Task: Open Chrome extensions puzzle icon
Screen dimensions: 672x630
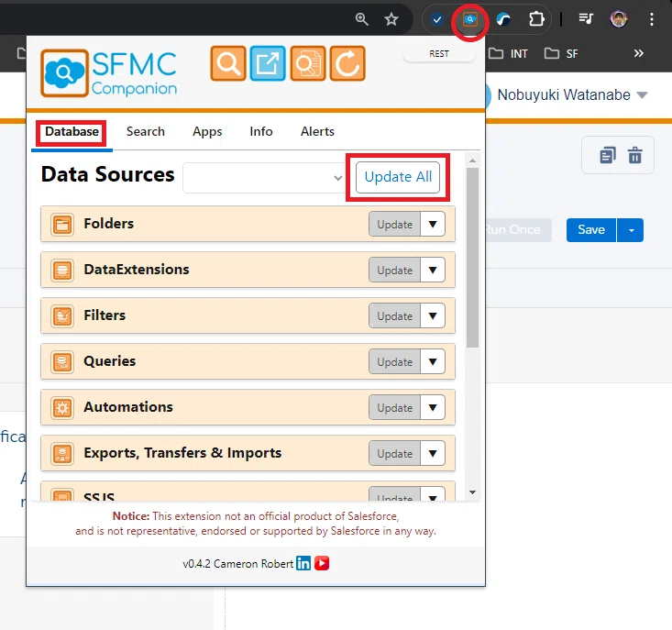Action: [536, 19]
